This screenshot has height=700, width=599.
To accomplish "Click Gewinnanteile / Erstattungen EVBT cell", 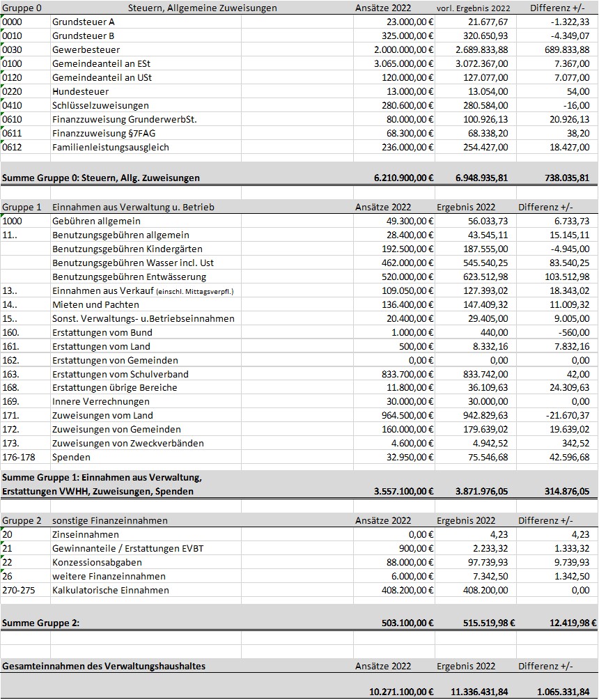I will (146, 548).
